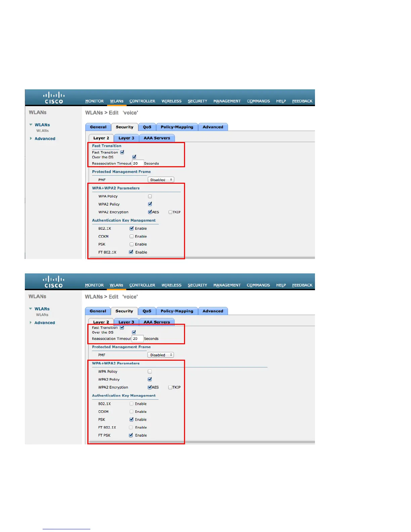The image size is (411, 532).
Task: Open COMMANDS menu in the upper screenshot
Action: [x=259, y=101]
